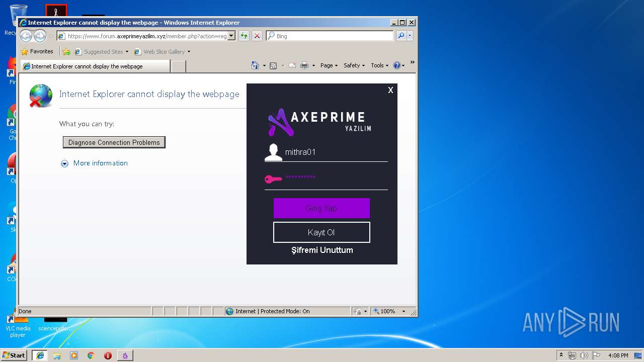
Task: Open a new blank tab
Action: 179,66
